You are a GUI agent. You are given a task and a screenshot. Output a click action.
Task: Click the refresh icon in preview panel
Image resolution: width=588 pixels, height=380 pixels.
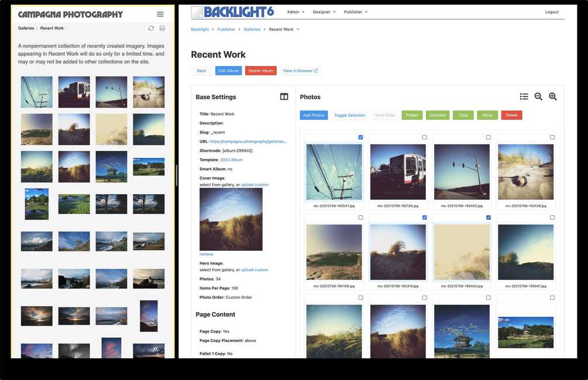tap(151, 28)
